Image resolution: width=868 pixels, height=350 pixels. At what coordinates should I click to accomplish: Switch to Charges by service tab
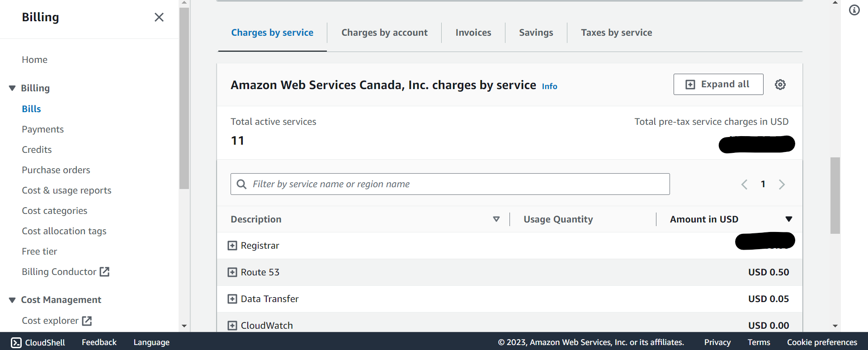tap(272, 33)
